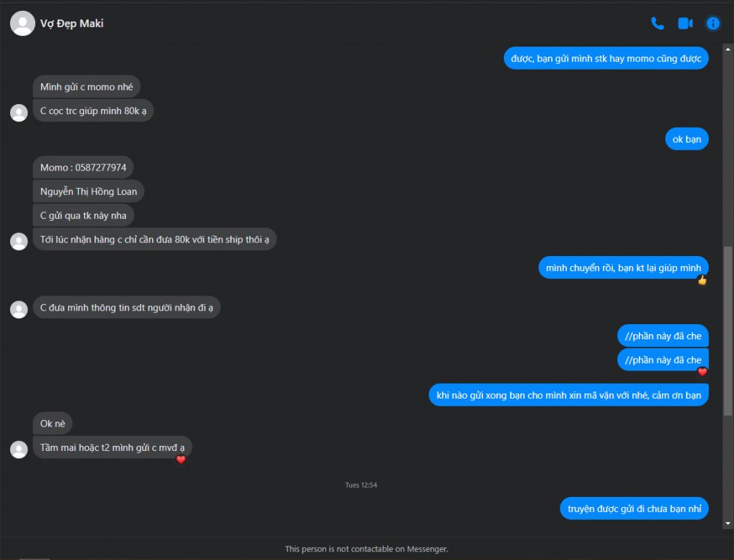Click the 'Tues 12:54' timestamp
This screenshot has height=560, width=734.
[x=361, y=485]
